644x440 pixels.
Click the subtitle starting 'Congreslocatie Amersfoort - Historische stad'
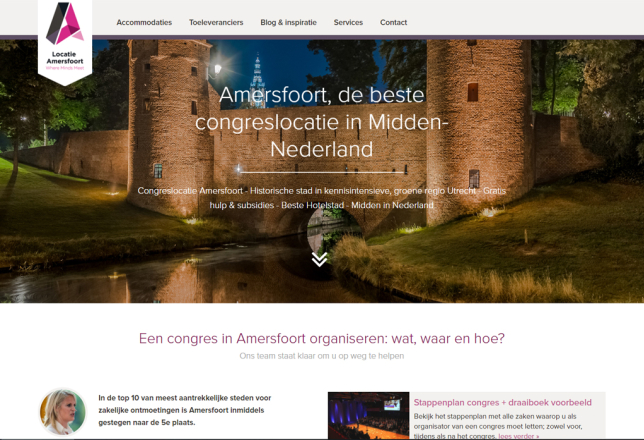pos(322,198)
